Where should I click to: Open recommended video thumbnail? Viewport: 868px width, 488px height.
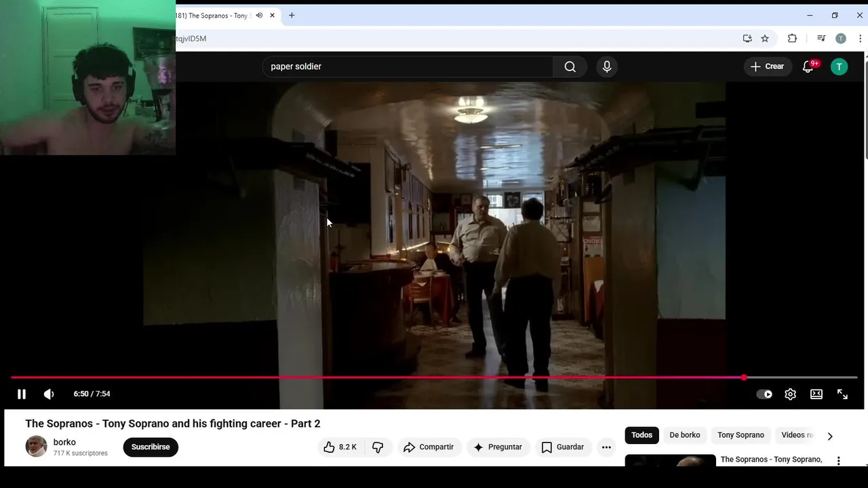point(670,460)
